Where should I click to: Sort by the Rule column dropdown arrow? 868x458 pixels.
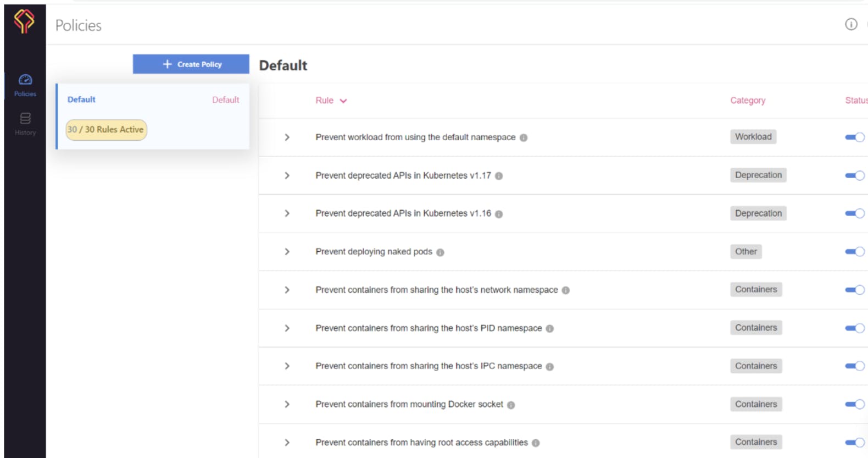(x=343, y=101)
